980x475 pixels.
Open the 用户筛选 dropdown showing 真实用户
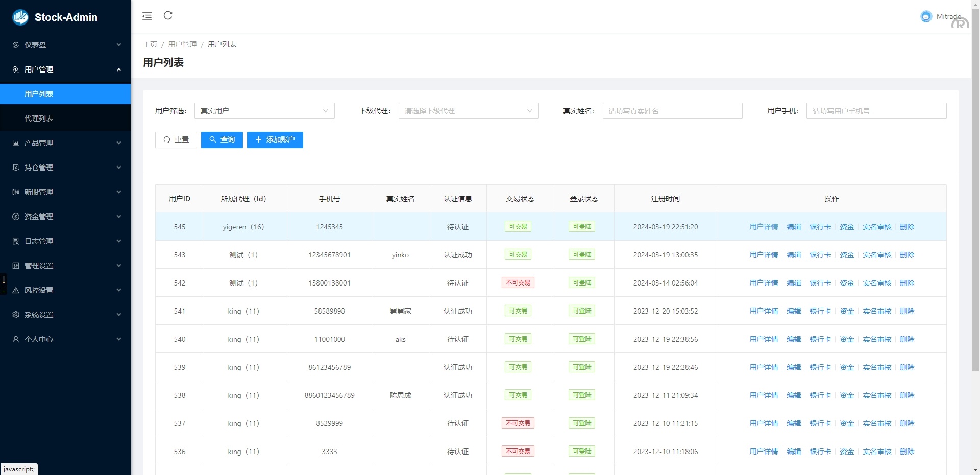click(264, 111)
